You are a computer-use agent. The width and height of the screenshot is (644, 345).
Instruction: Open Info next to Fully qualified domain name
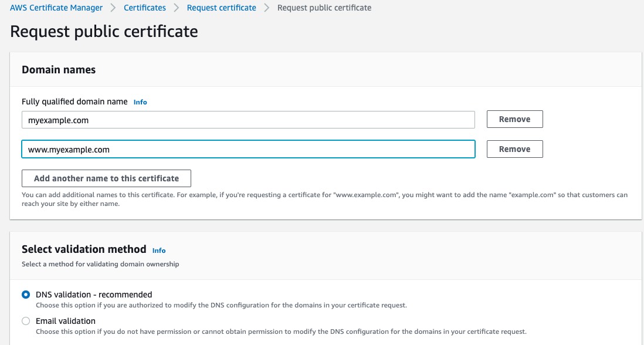pyautogui.click(x=140, y=102)
